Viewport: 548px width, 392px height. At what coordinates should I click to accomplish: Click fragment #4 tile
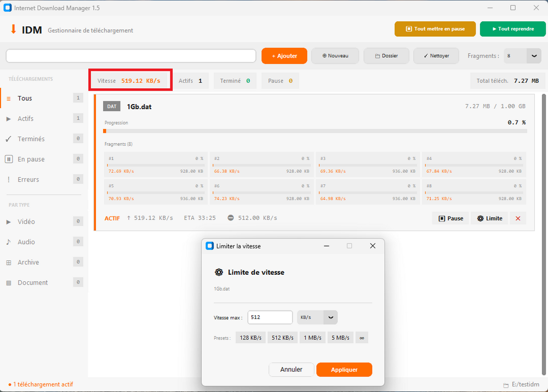(x=474, y=164)
